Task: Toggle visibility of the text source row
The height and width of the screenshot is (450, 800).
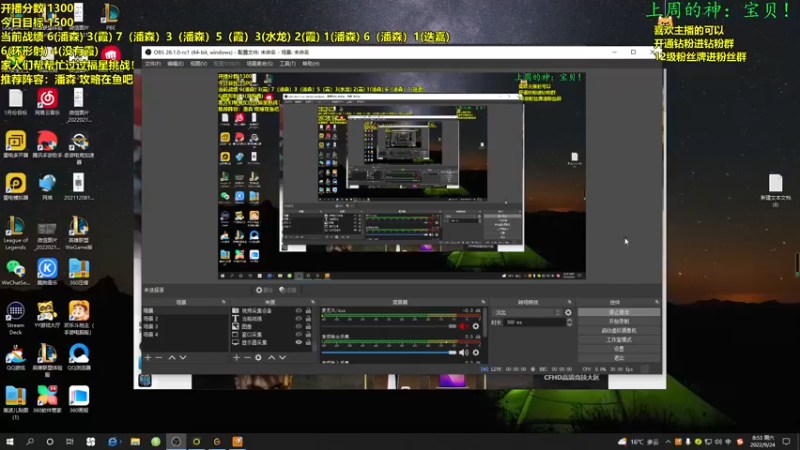Action: 298,318
